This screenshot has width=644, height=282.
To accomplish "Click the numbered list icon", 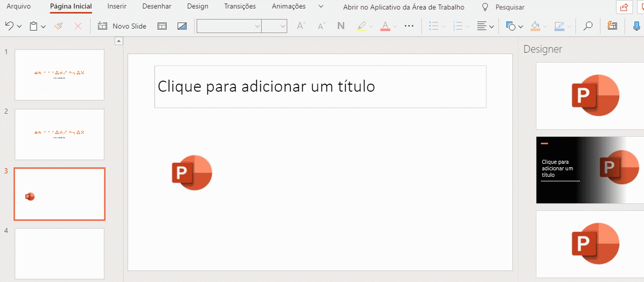I will [457, 26].
